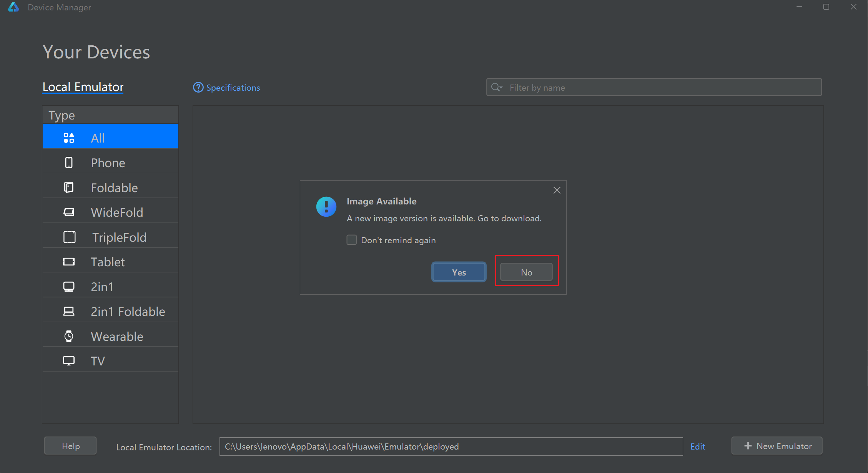Click the Specifications question mark icon
Viewport: 868px width, 473px height.
click(198, 88)
